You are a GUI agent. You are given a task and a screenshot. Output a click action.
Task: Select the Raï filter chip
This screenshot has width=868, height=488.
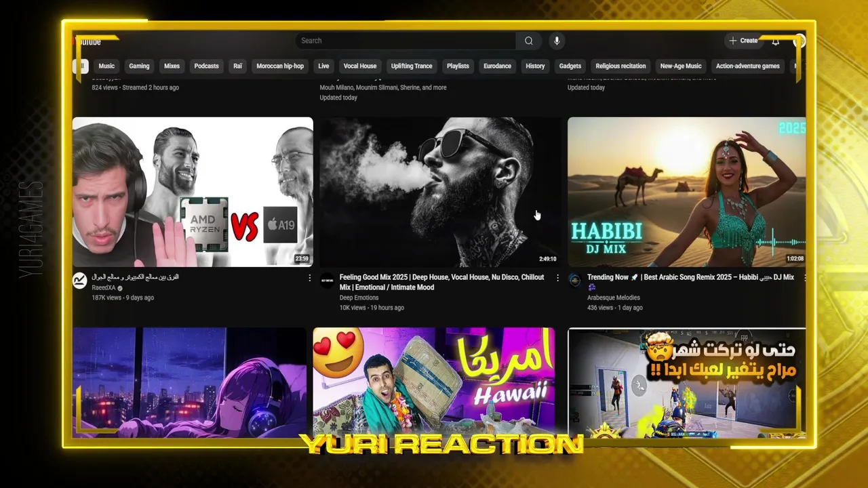pyautogui.click(x=237, y=66)
